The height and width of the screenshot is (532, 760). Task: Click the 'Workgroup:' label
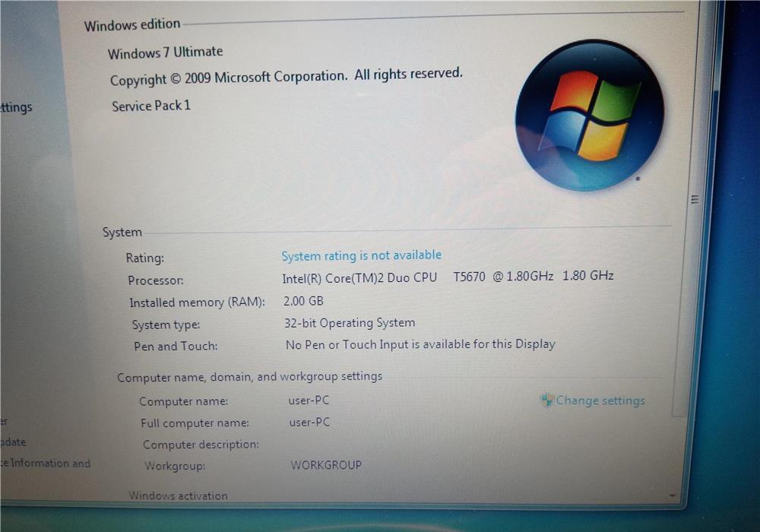(175, 466)
